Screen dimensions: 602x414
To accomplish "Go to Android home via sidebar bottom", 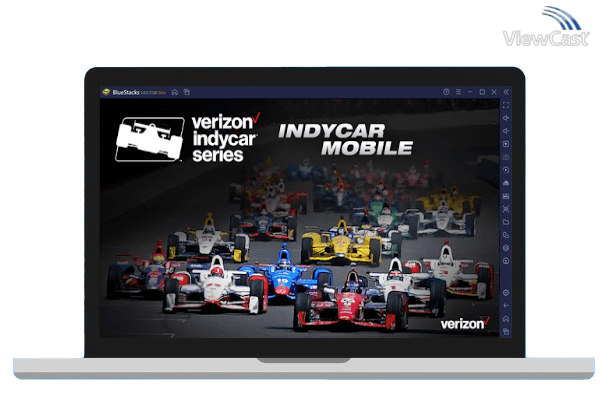I will [x=506, y=319].
